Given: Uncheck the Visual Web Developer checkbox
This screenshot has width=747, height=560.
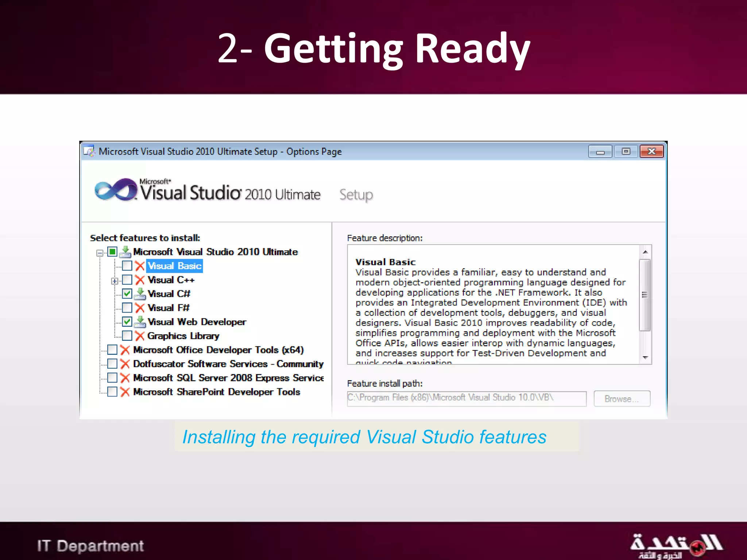Looking at the screenshot, I should [x=127, y=322].
